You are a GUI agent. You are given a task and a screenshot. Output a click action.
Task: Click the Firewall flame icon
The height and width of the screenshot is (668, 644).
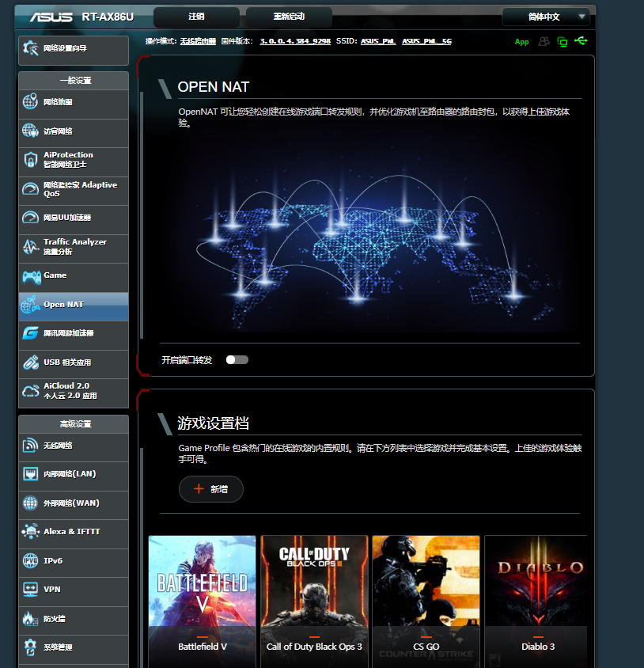point(30,618)
